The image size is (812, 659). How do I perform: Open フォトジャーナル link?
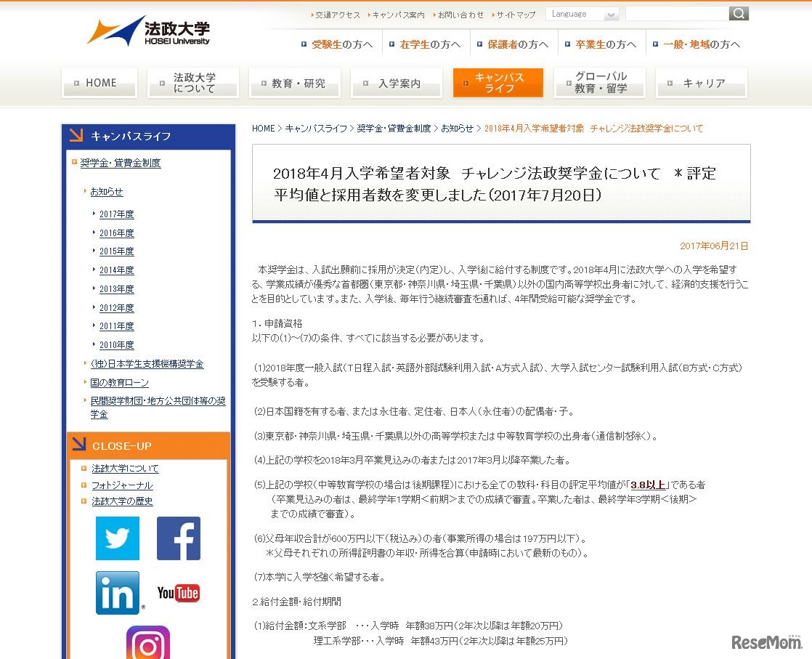click(x=122, y=485)
